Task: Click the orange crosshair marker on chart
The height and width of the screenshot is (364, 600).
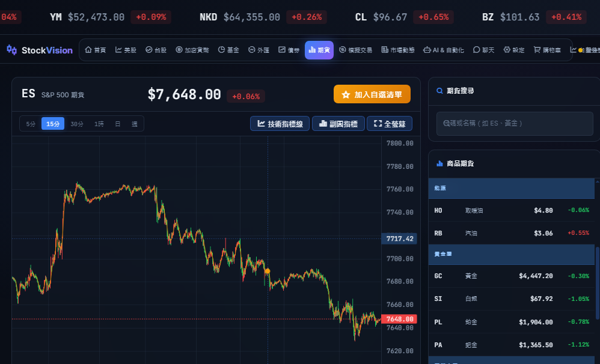Action: [268, 271]
